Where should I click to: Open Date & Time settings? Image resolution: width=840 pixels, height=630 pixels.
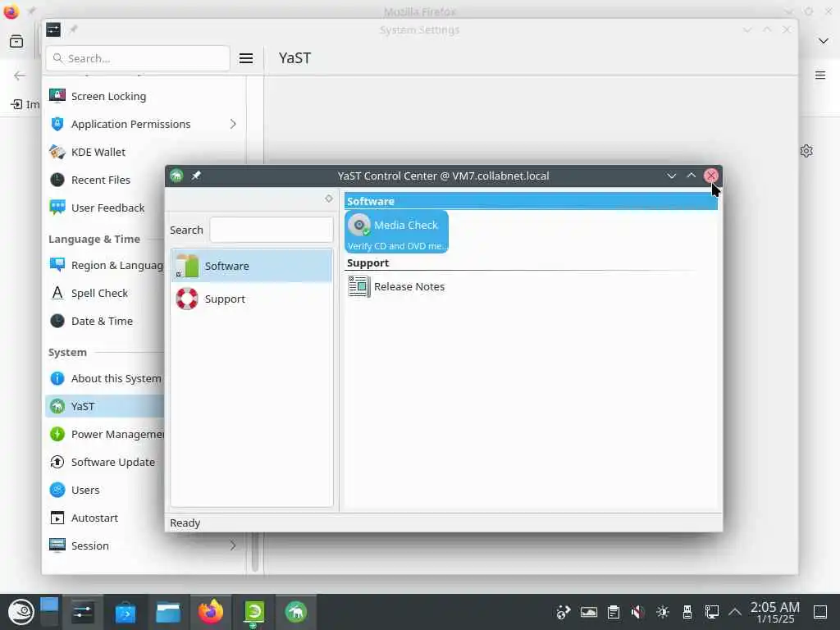(105, 321)
